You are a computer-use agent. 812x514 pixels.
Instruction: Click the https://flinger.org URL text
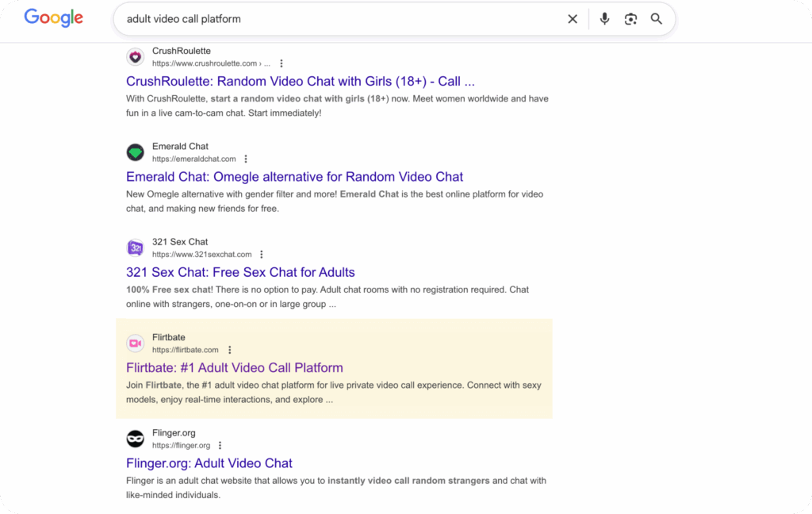182,445
